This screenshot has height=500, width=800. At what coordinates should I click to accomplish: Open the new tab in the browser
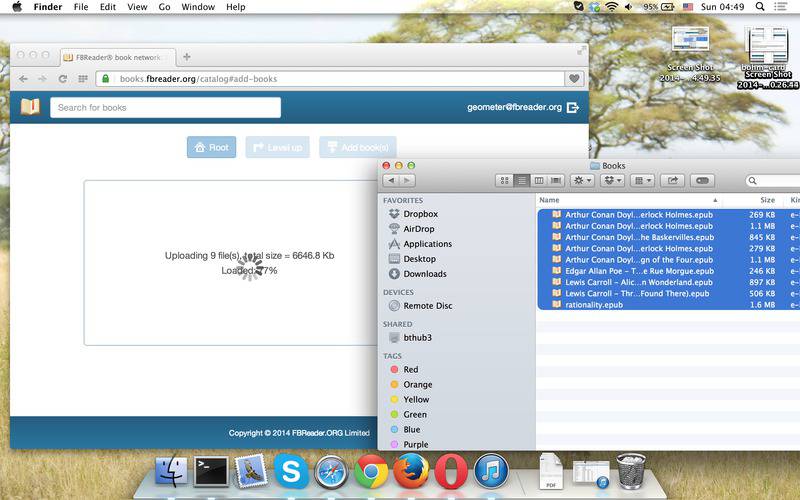(x=187, y=56)
